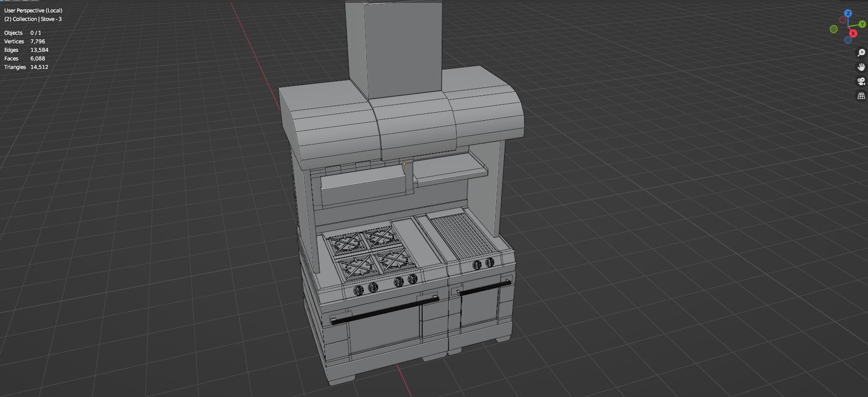
Task: Click the 'User Perspective (Local)' text
Action: [x=33, y=10]
